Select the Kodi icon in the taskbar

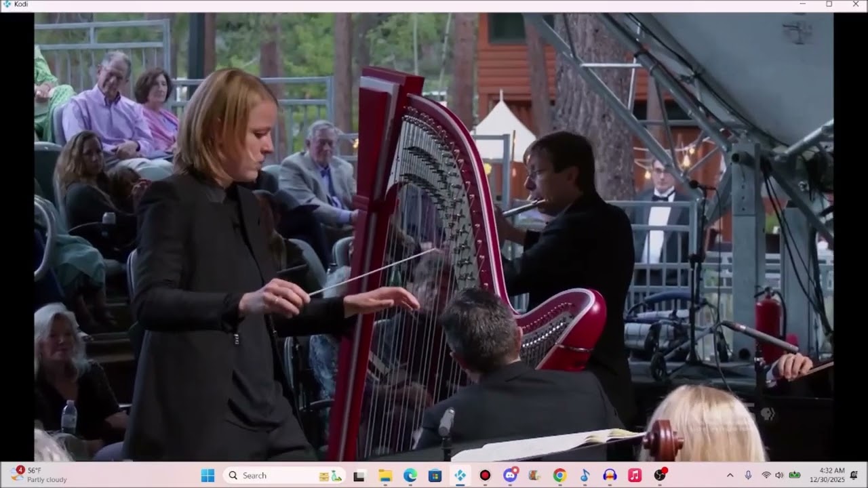coord(460,475)
